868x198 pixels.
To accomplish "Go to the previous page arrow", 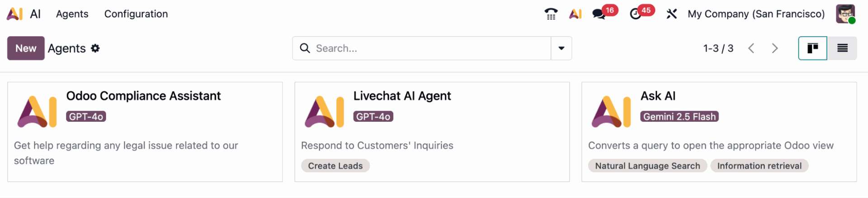I will coord(751,48).
